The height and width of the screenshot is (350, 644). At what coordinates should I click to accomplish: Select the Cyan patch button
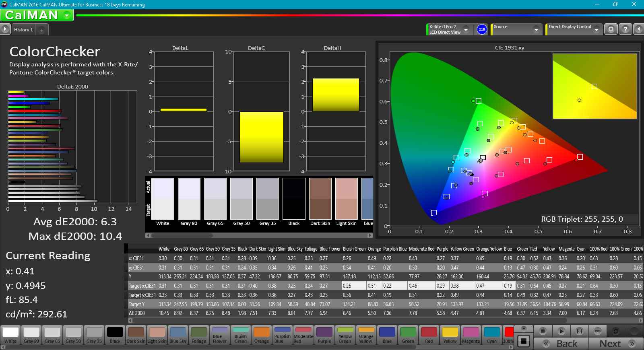click(x=492, y=335)
